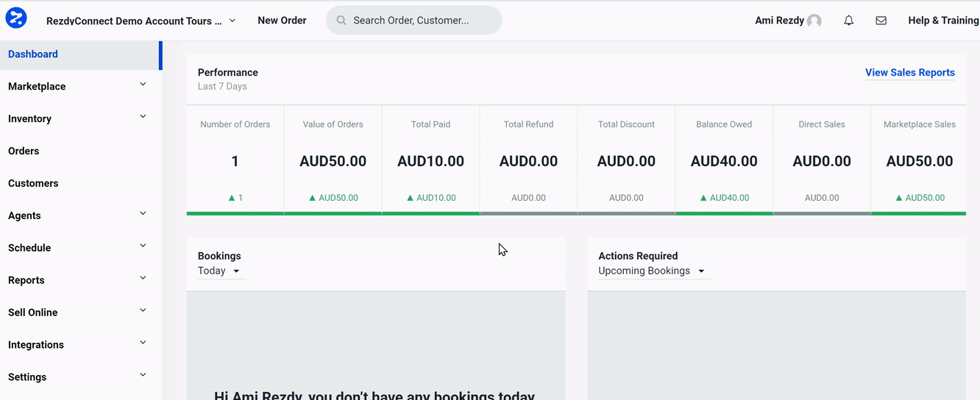Expand the Settings menu chevron
The image size is (980, 400).
[143, 376]
